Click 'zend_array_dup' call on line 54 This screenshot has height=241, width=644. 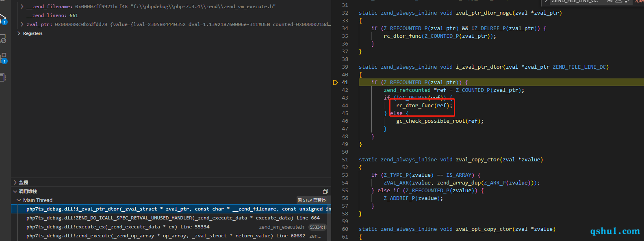click(x=459, y=183)
